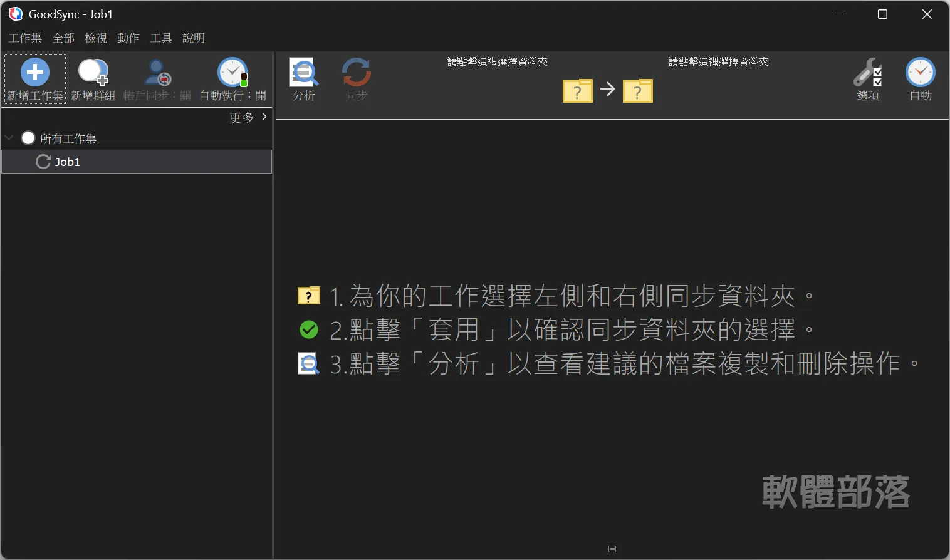The image size is (950, 560).
Task: Click instruction text 為你的工作選擇左側和右側同步資料夾
Action: (572, 296)
